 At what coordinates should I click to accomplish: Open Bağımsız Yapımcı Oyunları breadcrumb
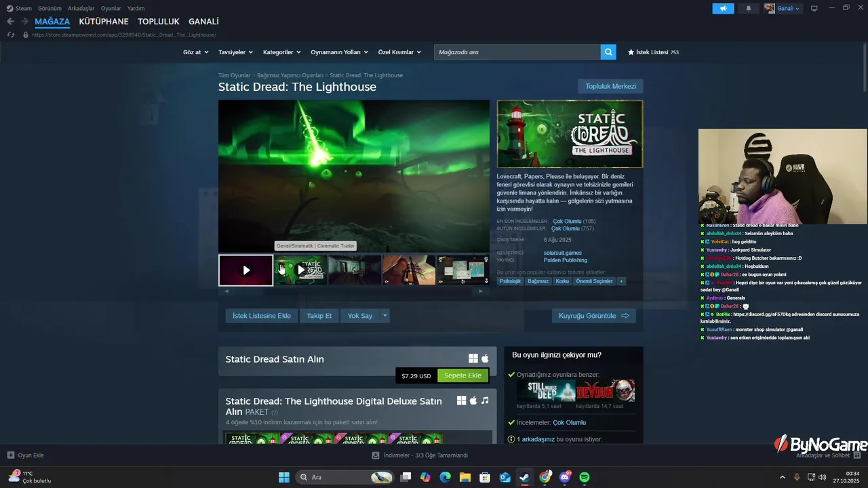click(290, 75)
